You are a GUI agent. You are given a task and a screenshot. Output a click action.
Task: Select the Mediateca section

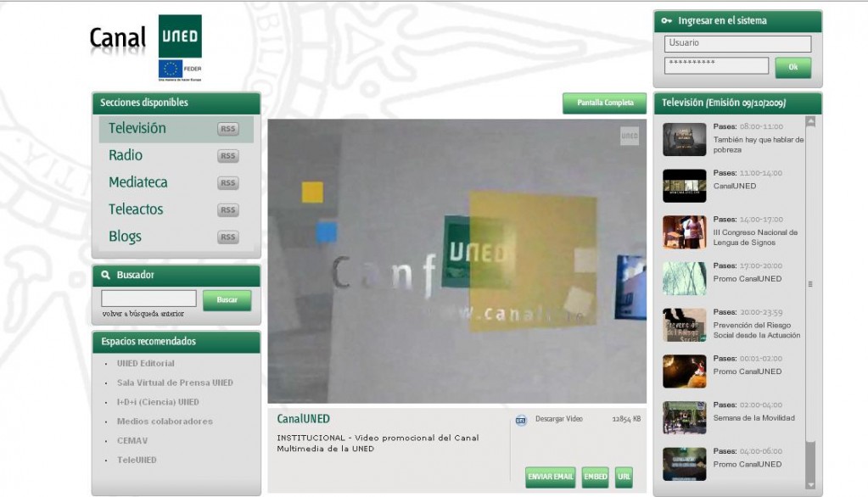137,182
